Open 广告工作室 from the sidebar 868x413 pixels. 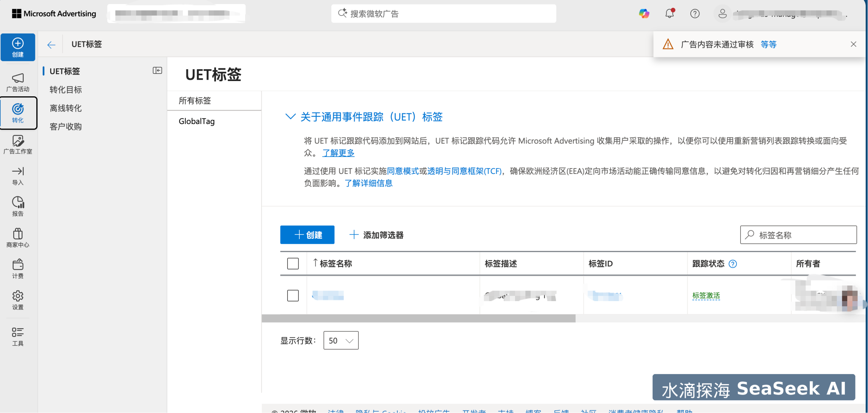(x=18, y=144)
